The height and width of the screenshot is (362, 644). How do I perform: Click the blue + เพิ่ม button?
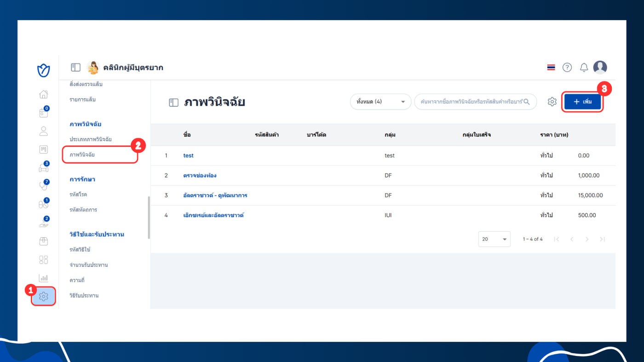click(583, 102)
